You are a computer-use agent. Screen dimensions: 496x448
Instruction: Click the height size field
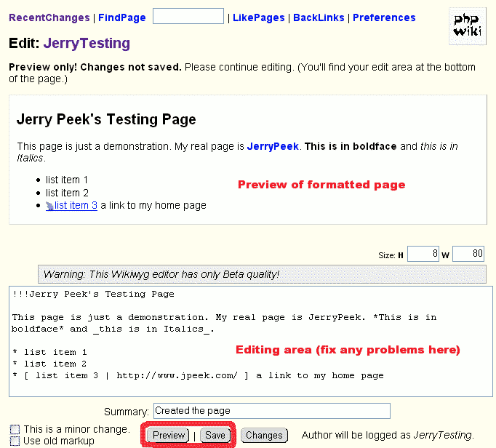point(423,254)
